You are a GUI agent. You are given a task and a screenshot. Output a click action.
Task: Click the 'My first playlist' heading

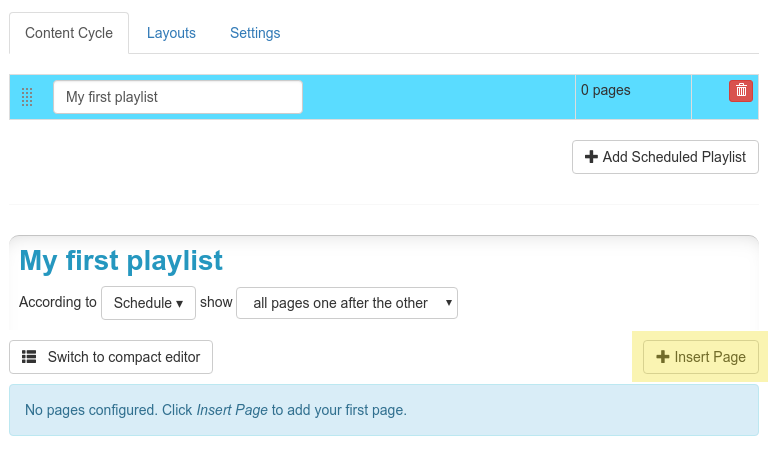click(x=121, y=260)
